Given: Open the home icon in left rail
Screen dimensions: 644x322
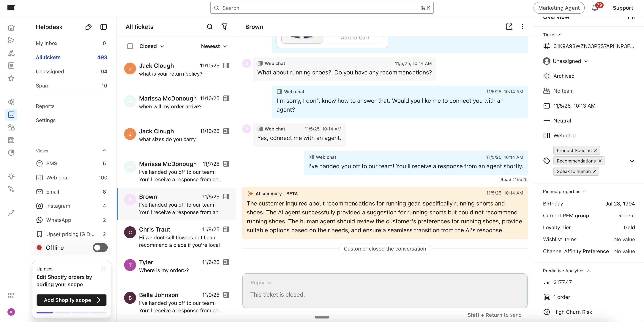Looking at the screenshot, I should point(11,28).
